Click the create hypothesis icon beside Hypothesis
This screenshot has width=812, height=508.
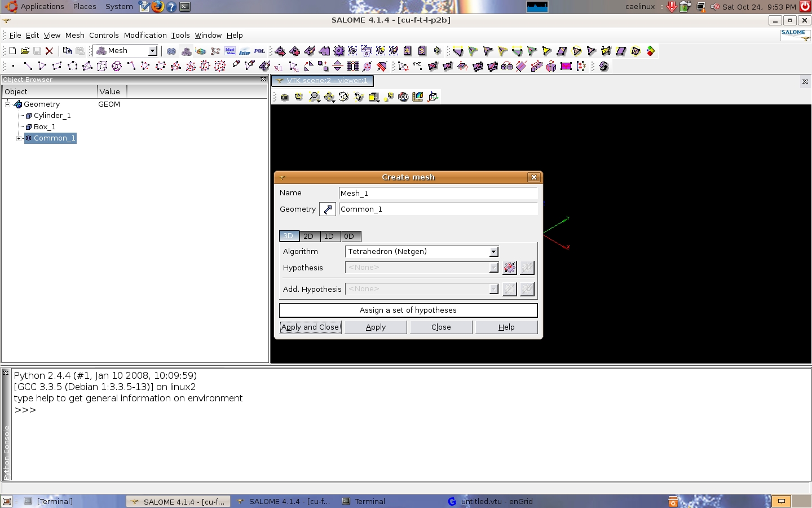click(509, 268)
